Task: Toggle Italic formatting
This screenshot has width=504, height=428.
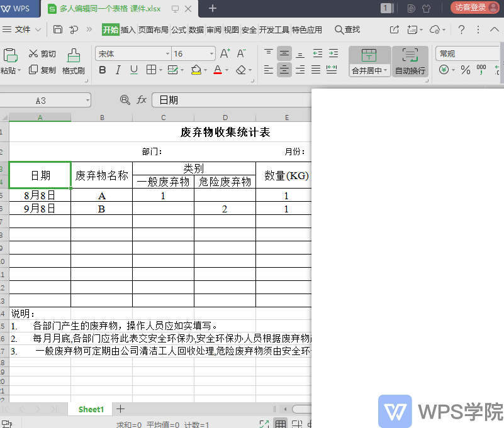Action: point(118,70)
